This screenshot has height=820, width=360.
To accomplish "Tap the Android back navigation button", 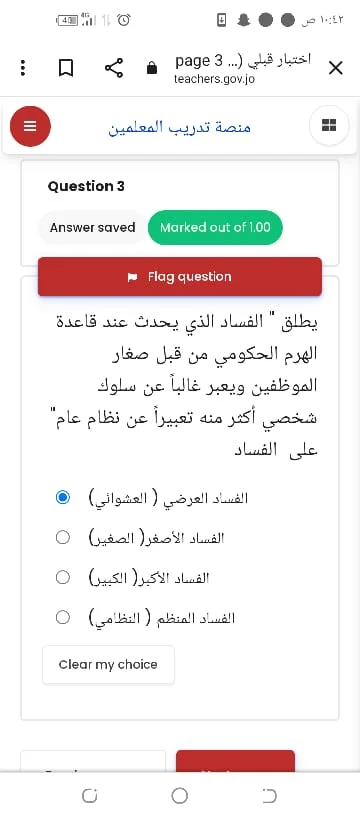I will click(269, 796).
